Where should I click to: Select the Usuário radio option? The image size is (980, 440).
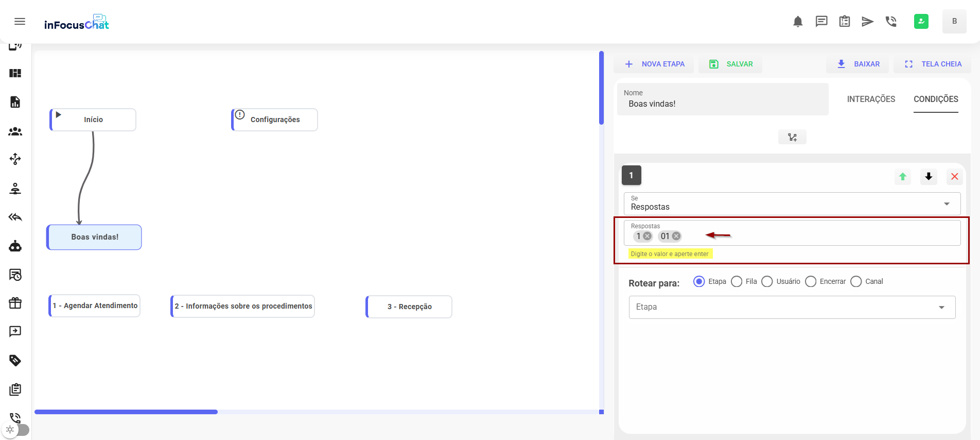[x=767, y=281]
